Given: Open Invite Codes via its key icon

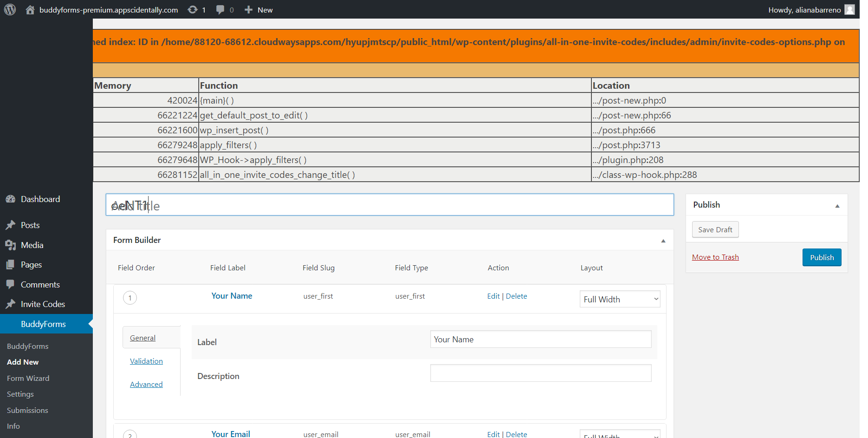Looking at the screenshot, I should [x=11, y=304].
